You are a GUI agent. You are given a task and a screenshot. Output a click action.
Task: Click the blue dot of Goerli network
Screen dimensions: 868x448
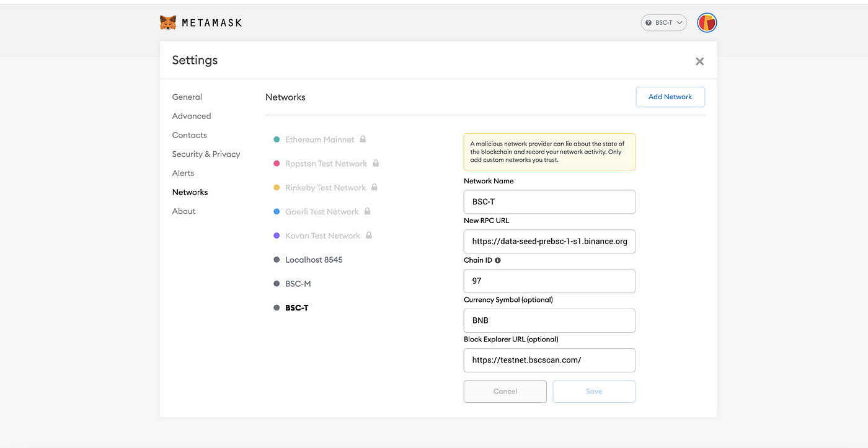click(x=277, y=212)
